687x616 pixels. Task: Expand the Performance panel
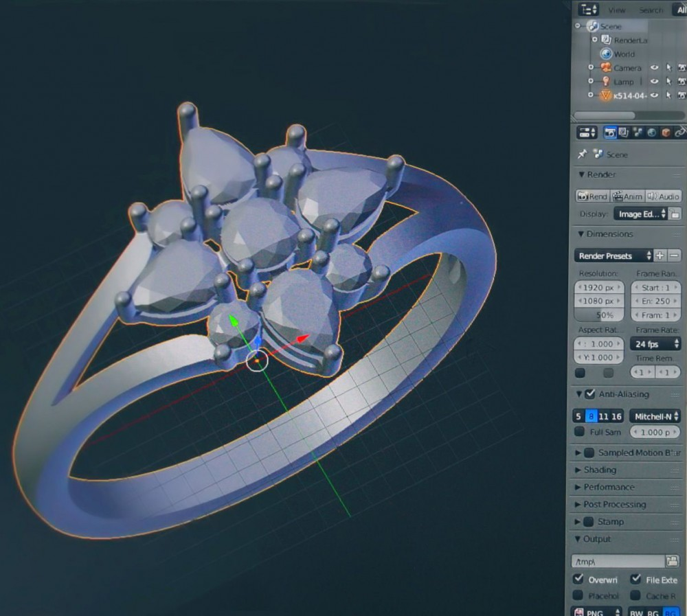pos(578,487)
